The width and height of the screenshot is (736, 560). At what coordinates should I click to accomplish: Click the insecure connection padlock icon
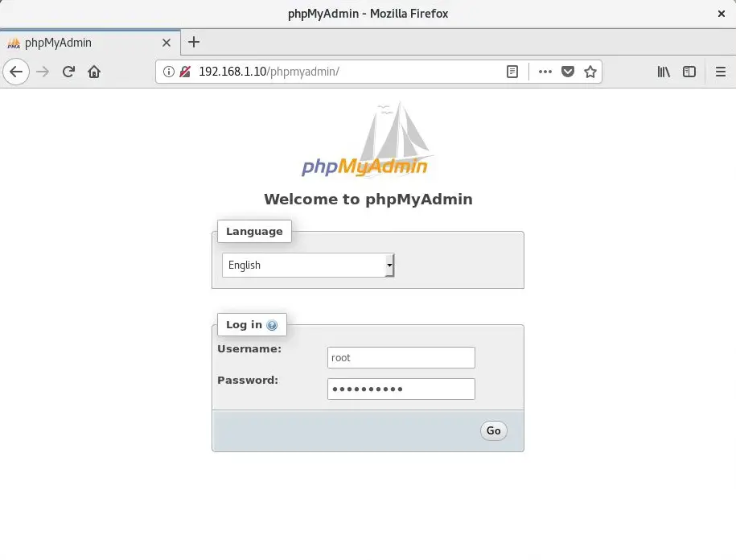[x=185, y=72]
